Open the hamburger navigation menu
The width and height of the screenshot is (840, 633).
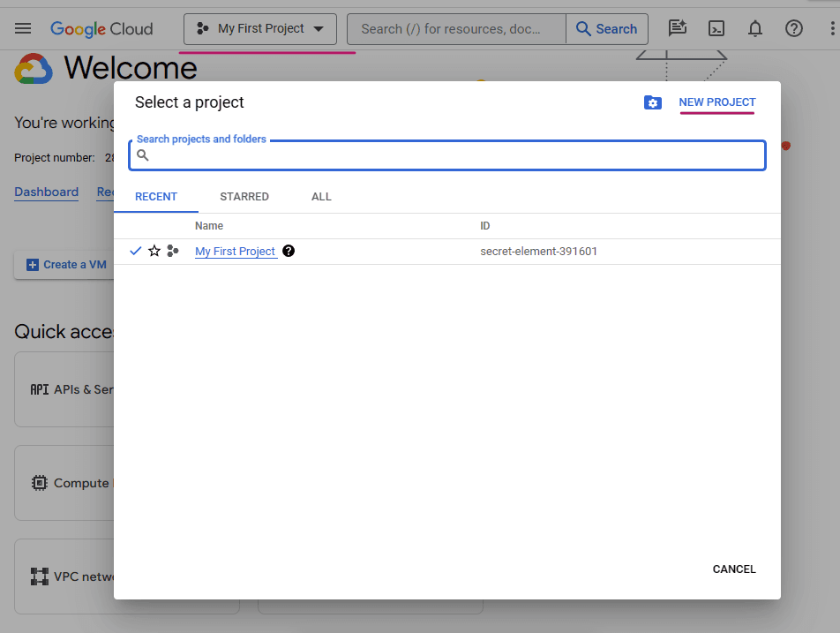(x=23, y=28)
